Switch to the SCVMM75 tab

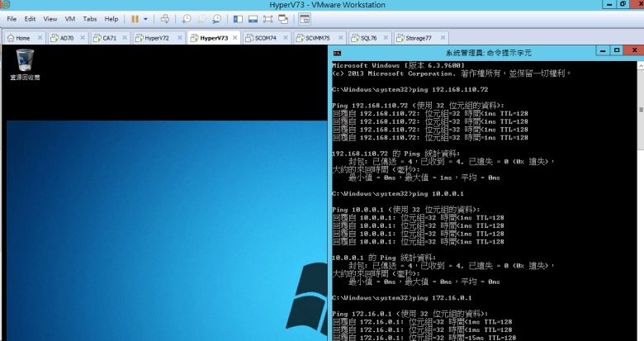coord(316,38)
